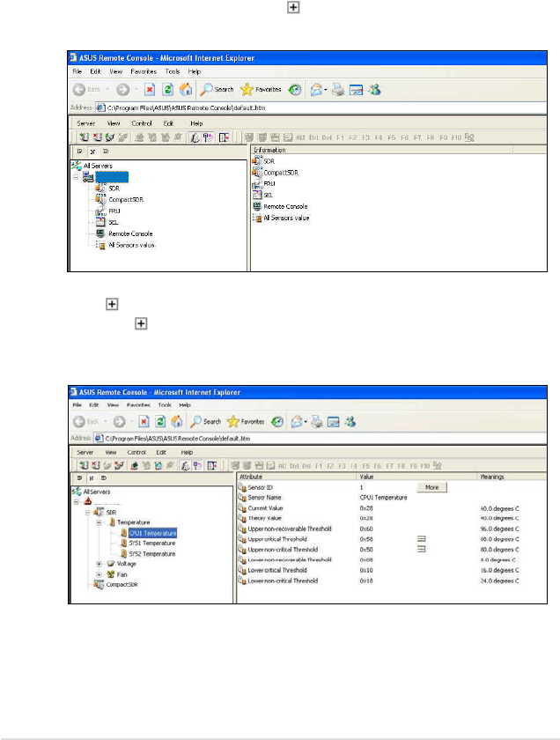Click edit icon for Upper non-critical Threshold
Image resolution: width=560 pixels, height=740 pixels.
pyautogui.click(x=421, y=549)
